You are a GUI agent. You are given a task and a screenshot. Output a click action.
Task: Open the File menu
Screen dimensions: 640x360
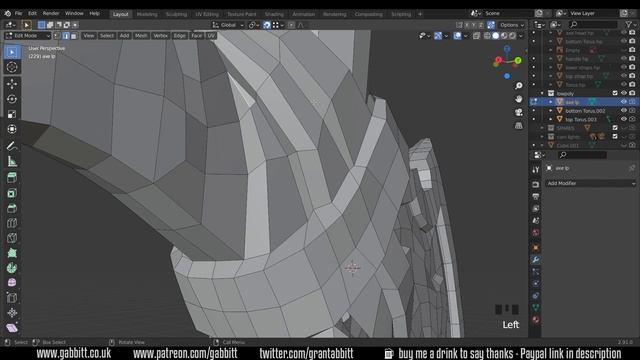18,13
